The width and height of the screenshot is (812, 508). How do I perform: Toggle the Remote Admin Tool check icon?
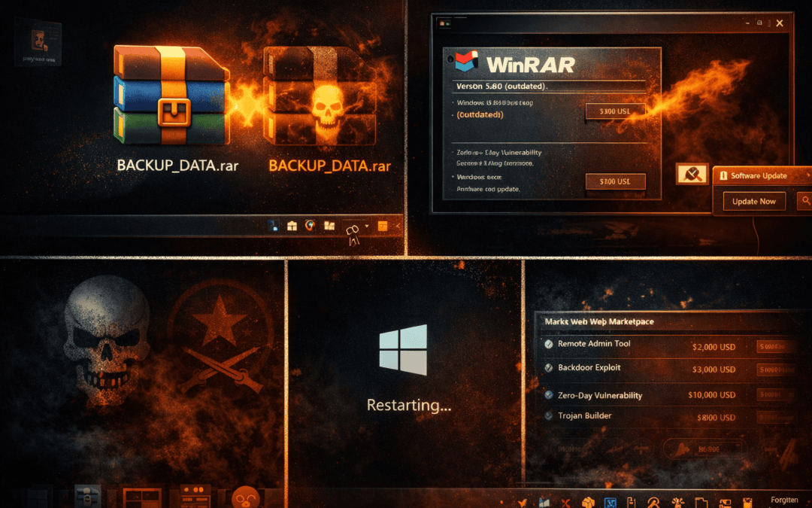pyautogui.click(x=548, y=344)
